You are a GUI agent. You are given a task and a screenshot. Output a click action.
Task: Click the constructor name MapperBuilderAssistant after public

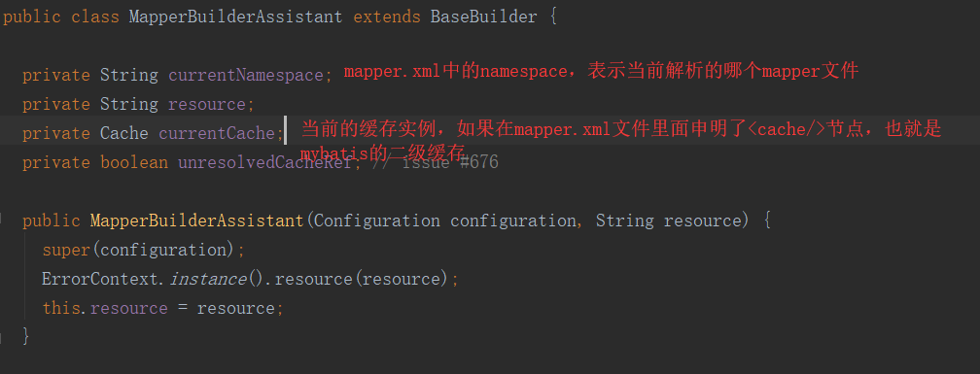pos(196,221)
